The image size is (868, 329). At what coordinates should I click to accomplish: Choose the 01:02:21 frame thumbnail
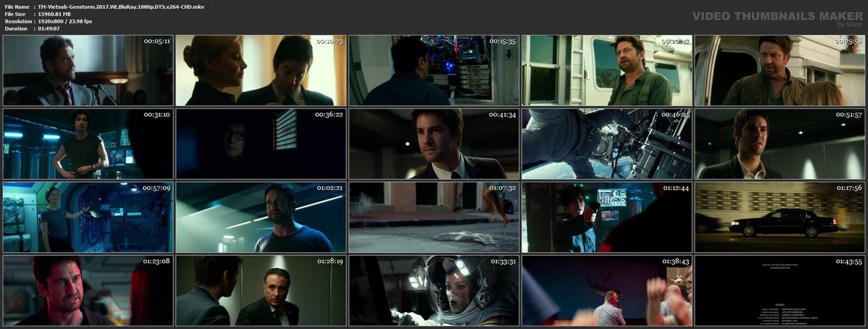[261, 217]
